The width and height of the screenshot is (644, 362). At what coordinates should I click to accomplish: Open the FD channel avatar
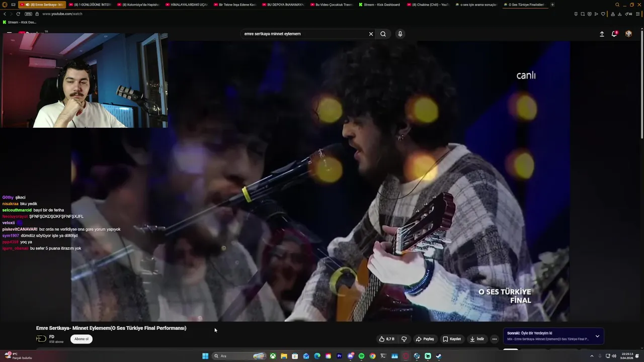coord(41,339)
